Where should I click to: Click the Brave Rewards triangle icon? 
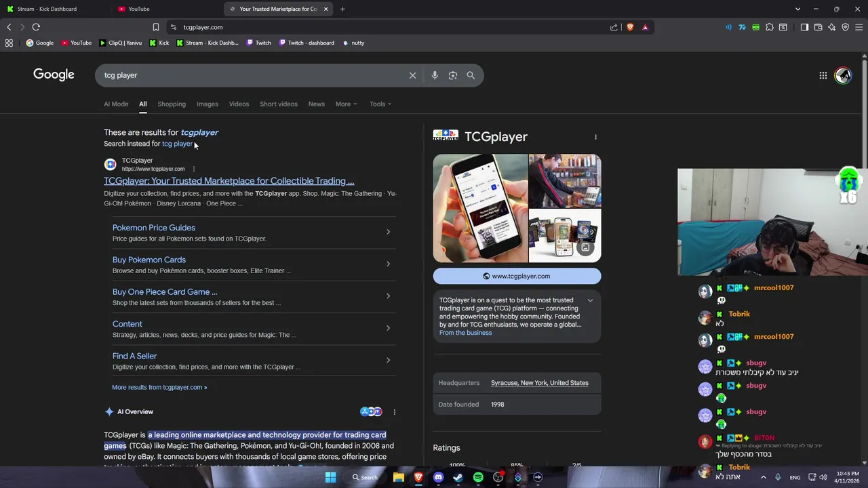[x=645, y=27]
